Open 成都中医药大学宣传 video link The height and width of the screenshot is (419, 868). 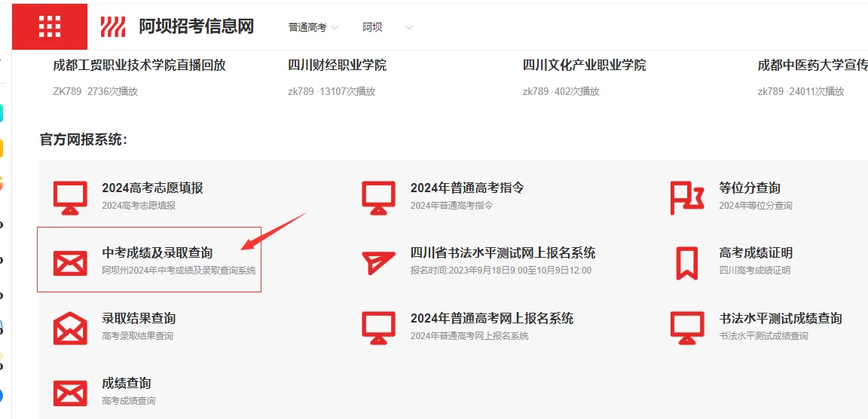coord(813,66)
